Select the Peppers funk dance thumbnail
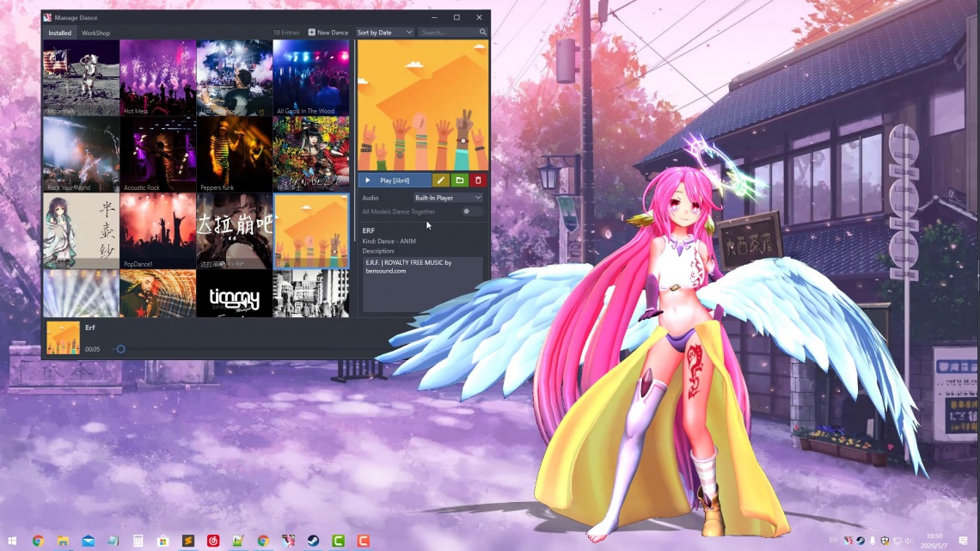This screenshot has height=551, width=980. [x=235, y=155]
